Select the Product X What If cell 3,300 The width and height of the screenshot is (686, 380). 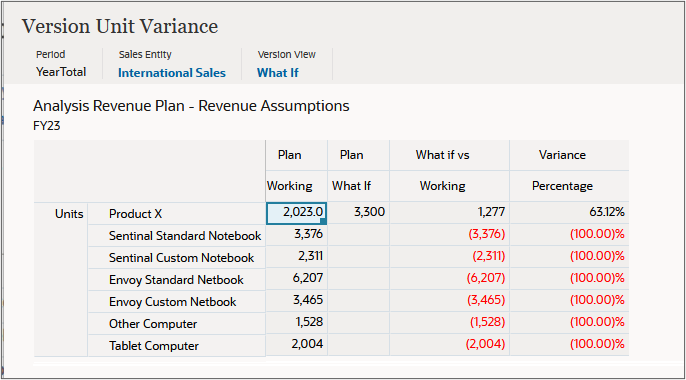click(x=358, y=213)
